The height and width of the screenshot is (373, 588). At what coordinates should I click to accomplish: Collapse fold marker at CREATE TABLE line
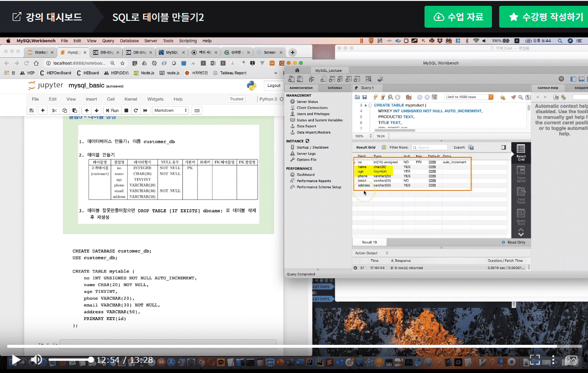(x=370, y=105)
